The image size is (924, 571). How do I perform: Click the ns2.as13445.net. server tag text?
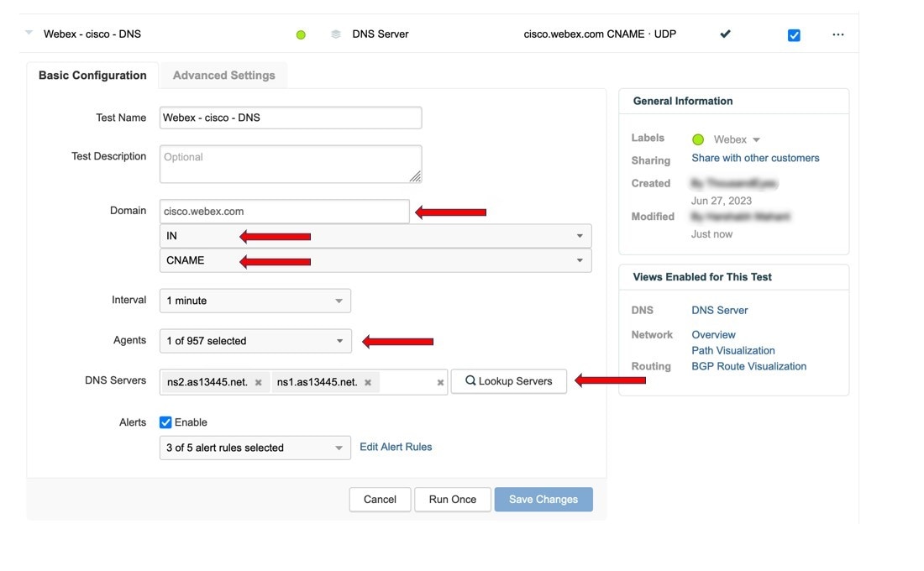click(207, 382)
